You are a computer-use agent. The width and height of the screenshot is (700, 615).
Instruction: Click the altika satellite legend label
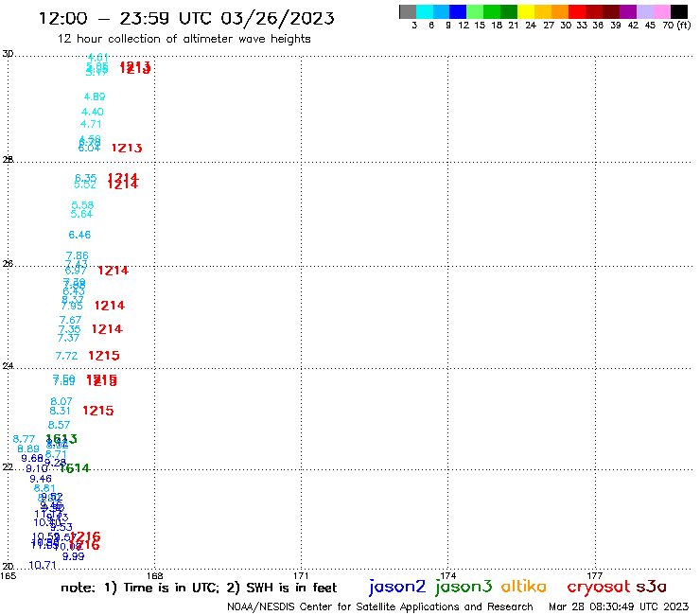click(524, 587)
